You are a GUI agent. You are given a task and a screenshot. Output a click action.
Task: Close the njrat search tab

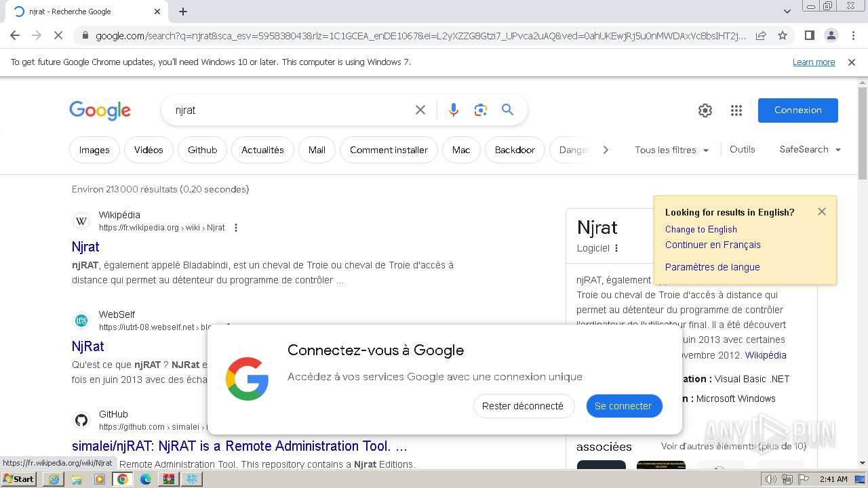point(157,12)
